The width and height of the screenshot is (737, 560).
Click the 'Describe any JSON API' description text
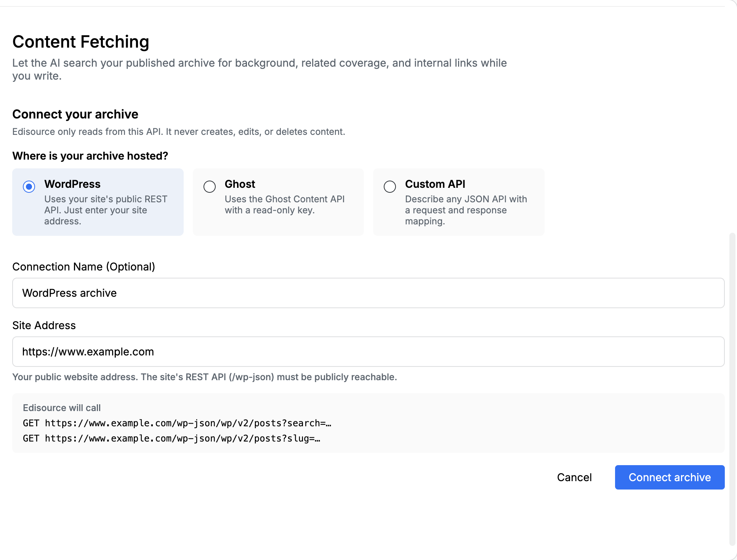click(466, 210)
